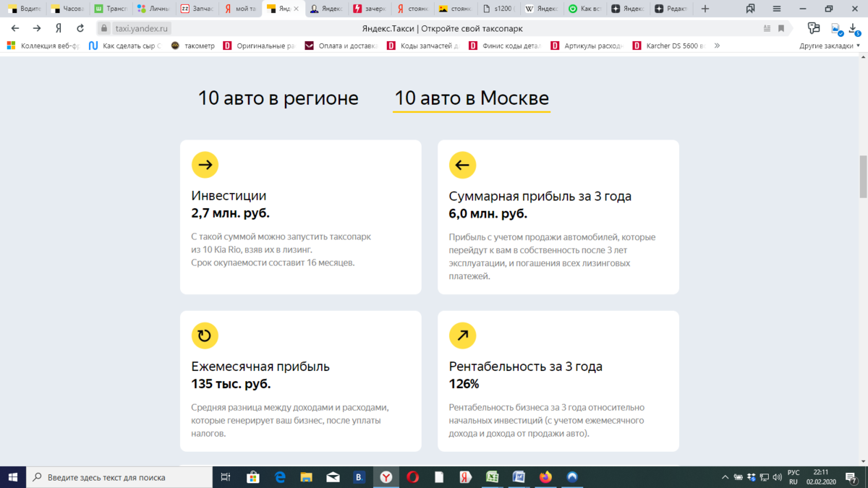Click the right-arrow icon on Инвестиции card
The width and height of the screenshot is (868, 488).
coord(205,165)
